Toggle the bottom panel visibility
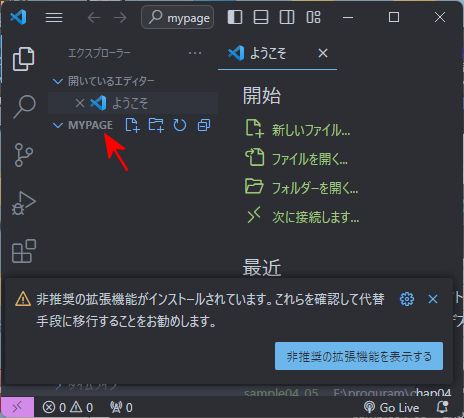 pos(261,17)
